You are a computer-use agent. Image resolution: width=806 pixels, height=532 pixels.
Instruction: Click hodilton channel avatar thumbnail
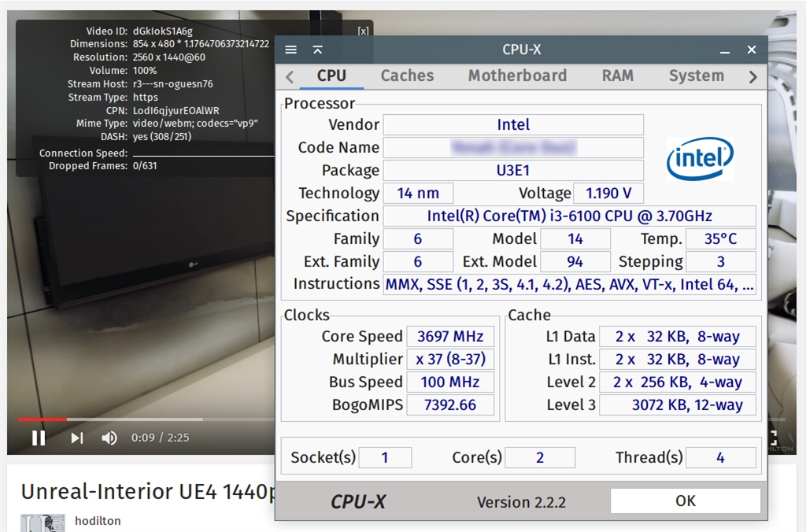(x=43, y=523)
